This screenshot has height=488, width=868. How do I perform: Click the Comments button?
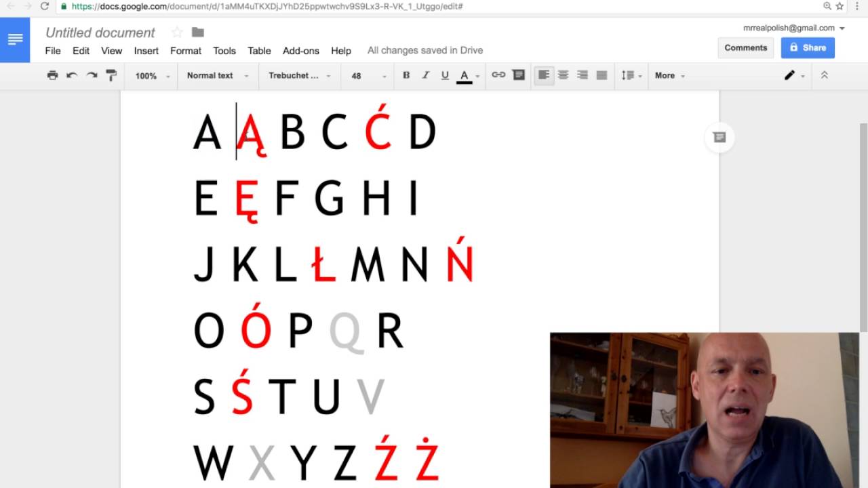tap(746, 48)
